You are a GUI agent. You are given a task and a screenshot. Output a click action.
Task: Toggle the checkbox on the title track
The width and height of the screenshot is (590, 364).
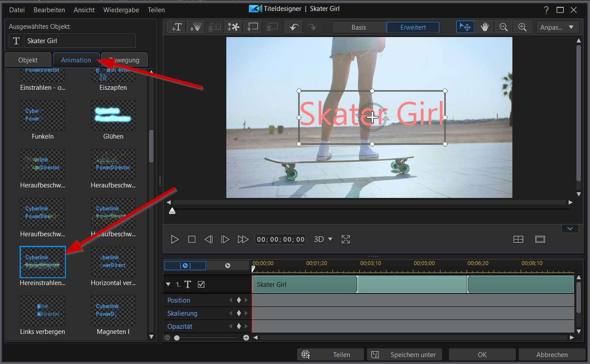coord(201,284)
